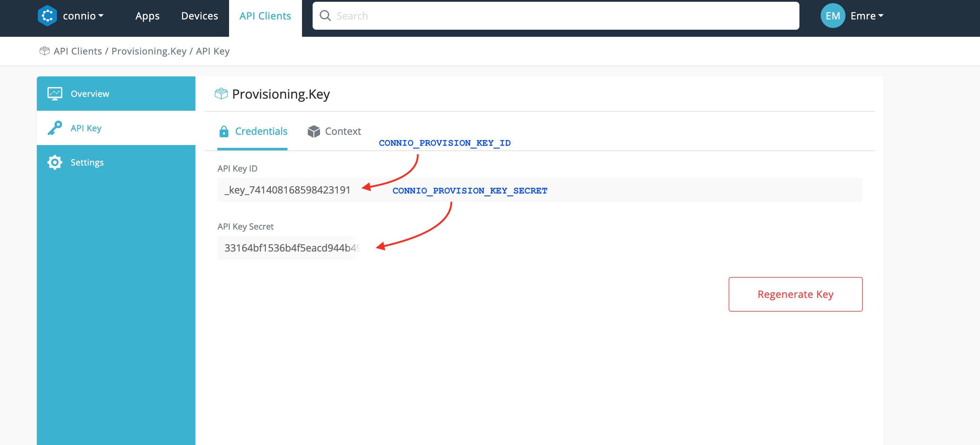Open the Apps menu item
The width and height of the screenshot is (980, 445).
tap(147, 16)
